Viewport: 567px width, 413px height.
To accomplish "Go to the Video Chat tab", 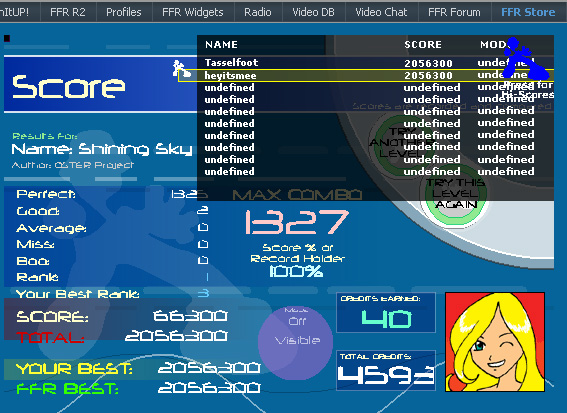I will click(x=381, y=12).
